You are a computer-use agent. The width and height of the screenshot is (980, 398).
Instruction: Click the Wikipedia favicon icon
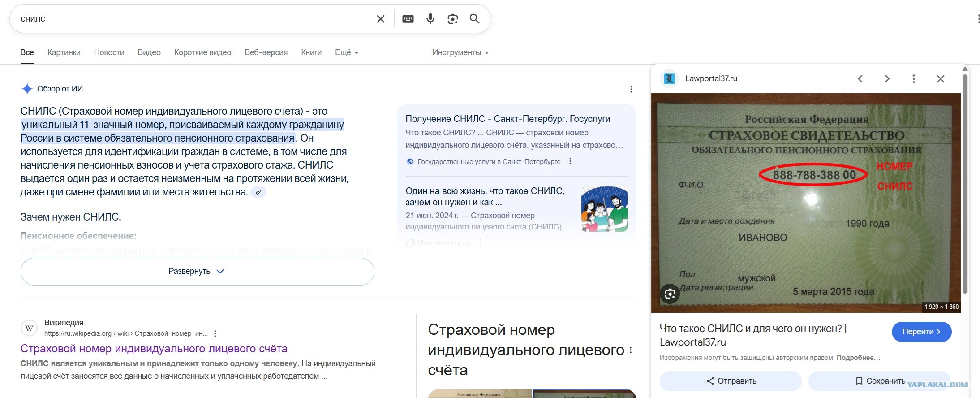coord(29,328)
